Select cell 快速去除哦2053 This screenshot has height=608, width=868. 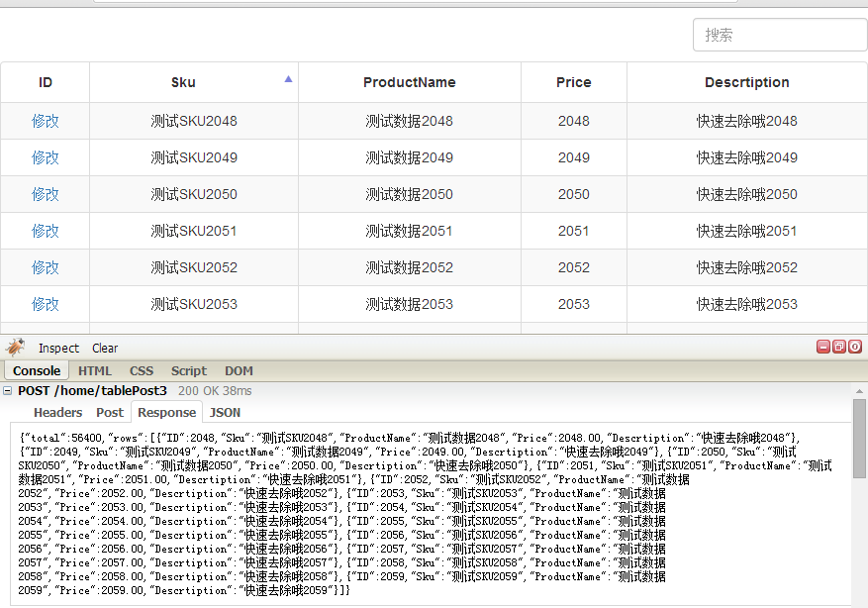[747, 303]
